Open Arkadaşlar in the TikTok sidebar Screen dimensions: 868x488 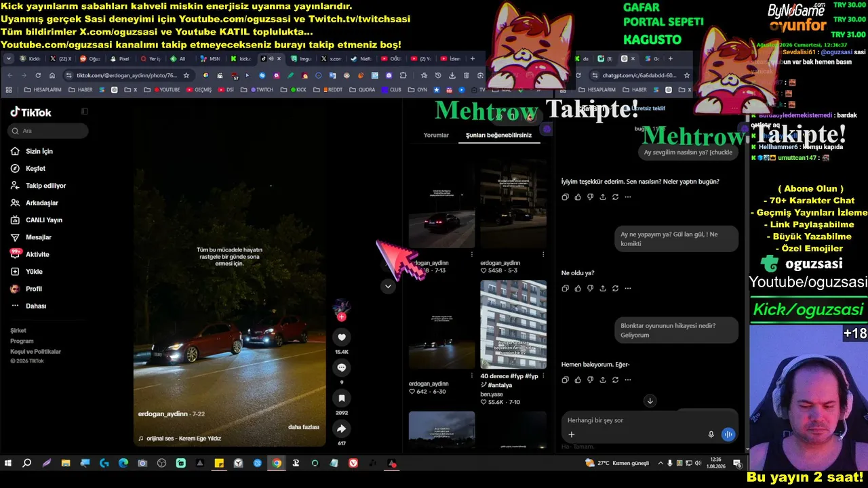[41, 203]
